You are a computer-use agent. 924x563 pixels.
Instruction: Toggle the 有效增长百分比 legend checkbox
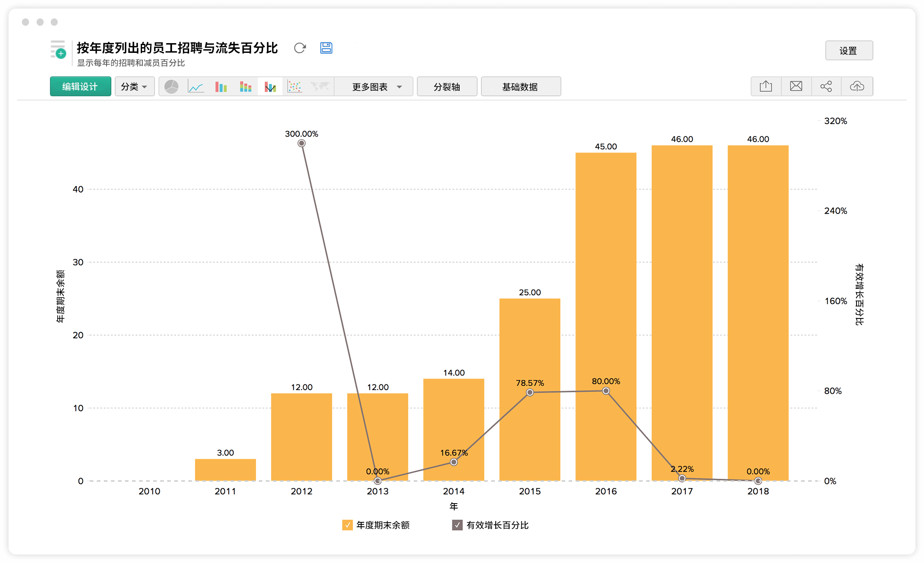coord(457,525)
